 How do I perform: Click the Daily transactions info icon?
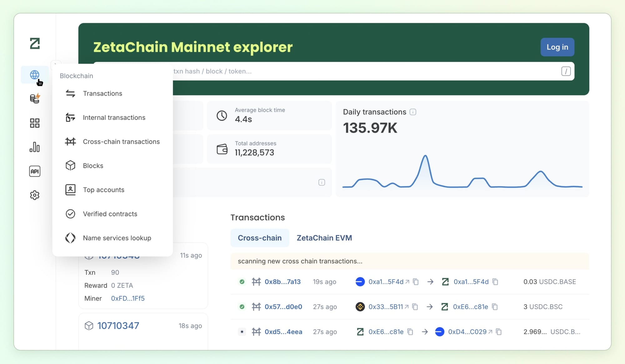(413, 112)
